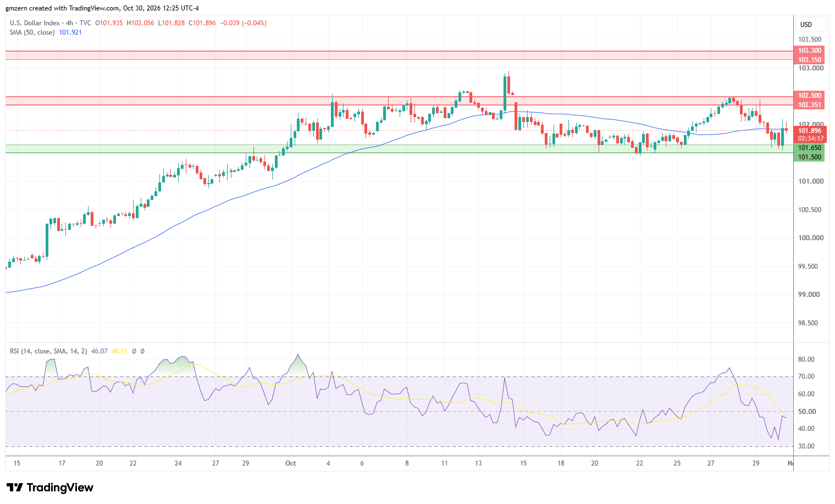This screenshot has height=504, width=835.
Task: Click the RSI value 46.07
Action: pos(99,351)
